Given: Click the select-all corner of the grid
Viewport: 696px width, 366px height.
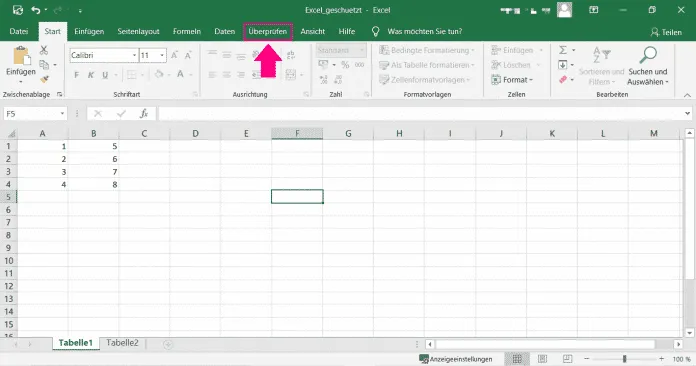Looking at the screenshot, I should coord(12,134).
